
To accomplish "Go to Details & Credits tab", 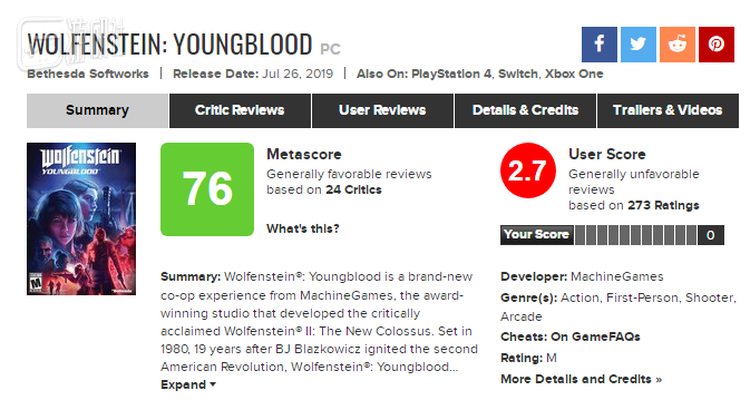I will click(525, 110).
